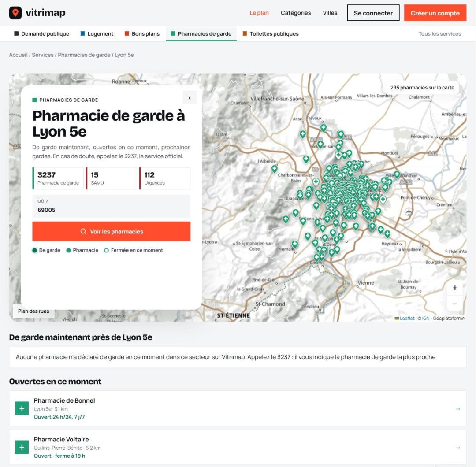Open the Le plan menu item
Viewport: 476px width, 467px height.
pyautogui.click(x=259, y=13)
